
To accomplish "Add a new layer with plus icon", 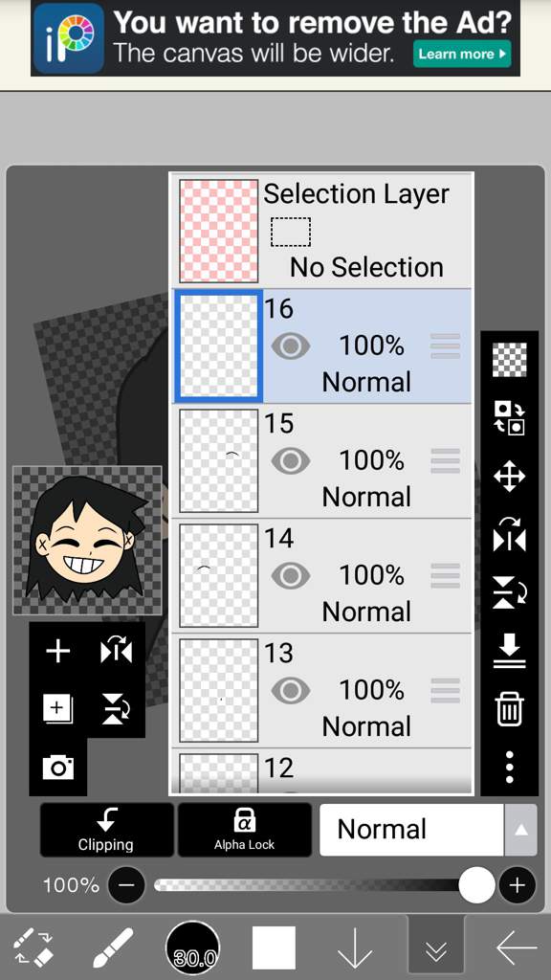I will click(x=57, y=652).
